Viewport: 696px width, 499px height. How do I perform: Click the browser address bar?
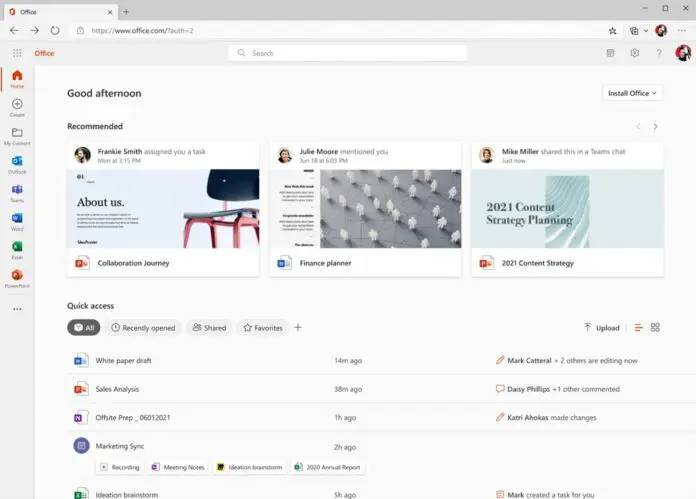(x=337, y=31)
